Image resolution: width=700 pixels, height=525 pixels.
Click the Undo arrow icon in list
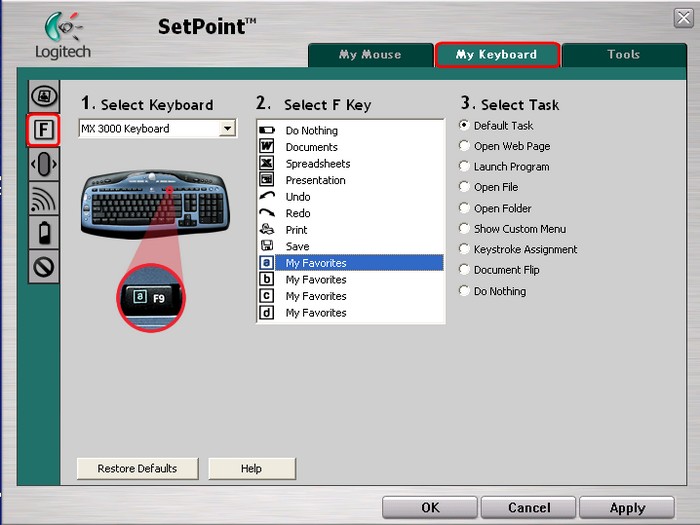pos(267,196)
